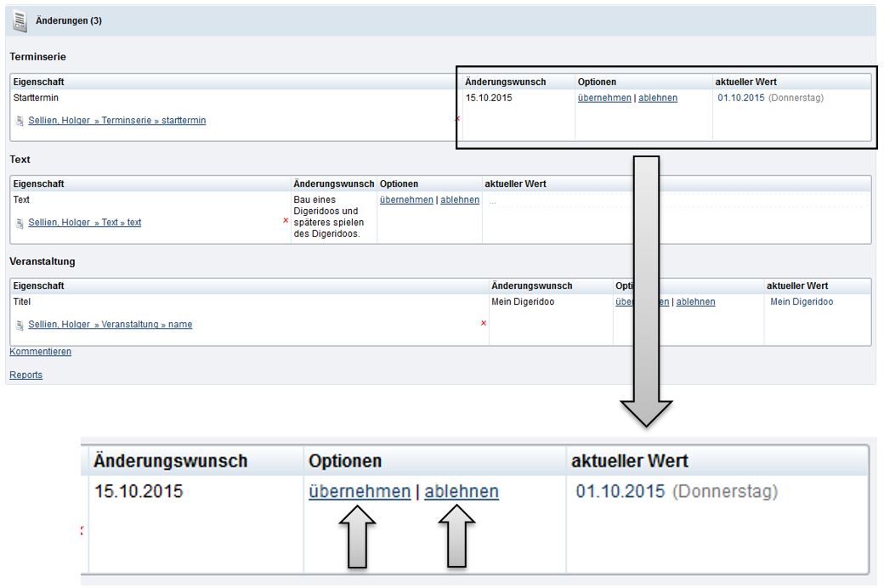
Task: Open the Kommentieren link
Action: pos(40,352)
